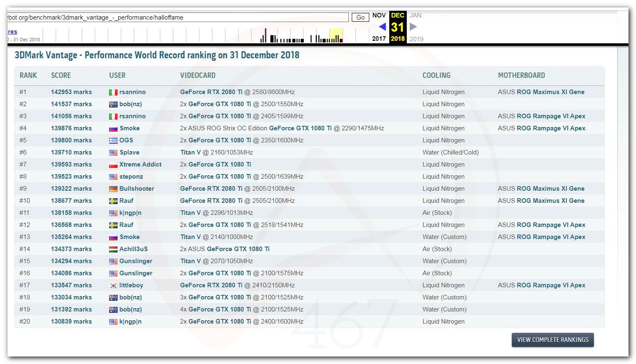Click South Korea flag next to littleboy

point(113,286)
